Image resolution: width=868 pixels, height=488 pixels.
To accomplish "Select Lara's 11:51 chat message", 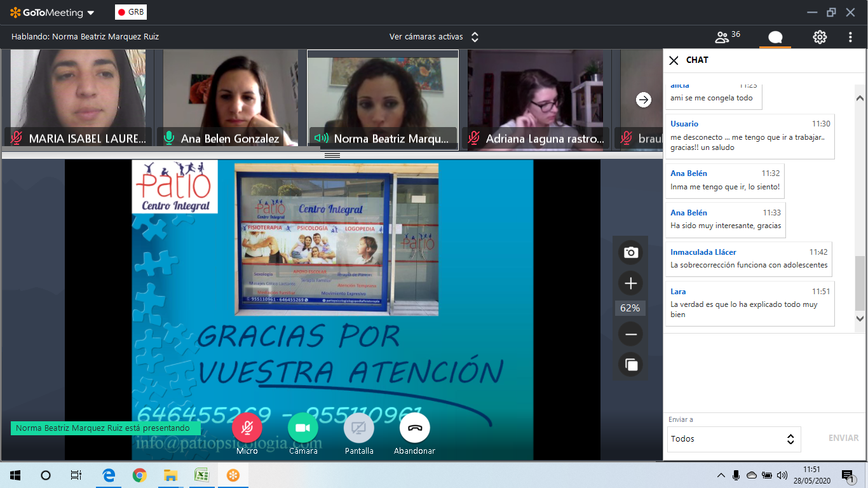I will pos(750,304).
